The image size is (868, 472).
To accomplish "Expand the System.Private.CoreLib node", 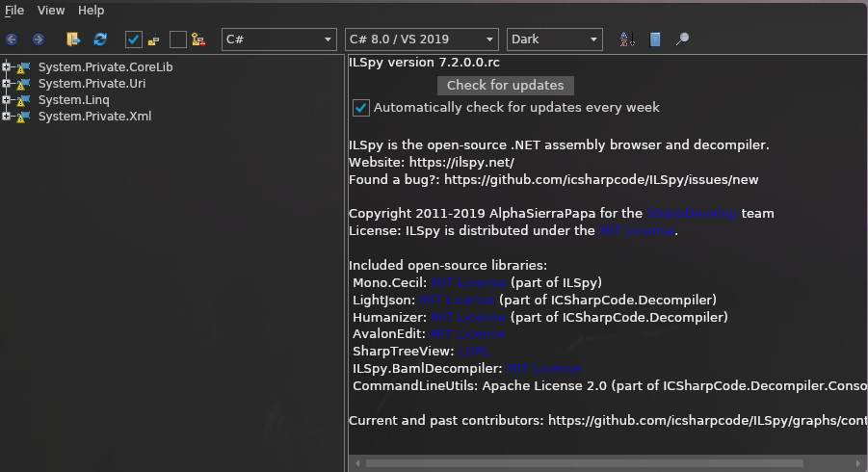I will [6, 67].
